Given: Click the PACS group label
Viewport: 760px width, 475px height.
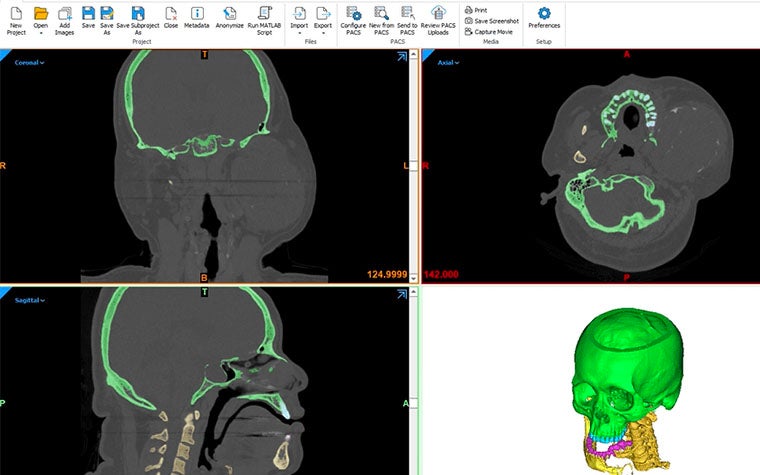Looking at the screenshot, I should 397,42.
